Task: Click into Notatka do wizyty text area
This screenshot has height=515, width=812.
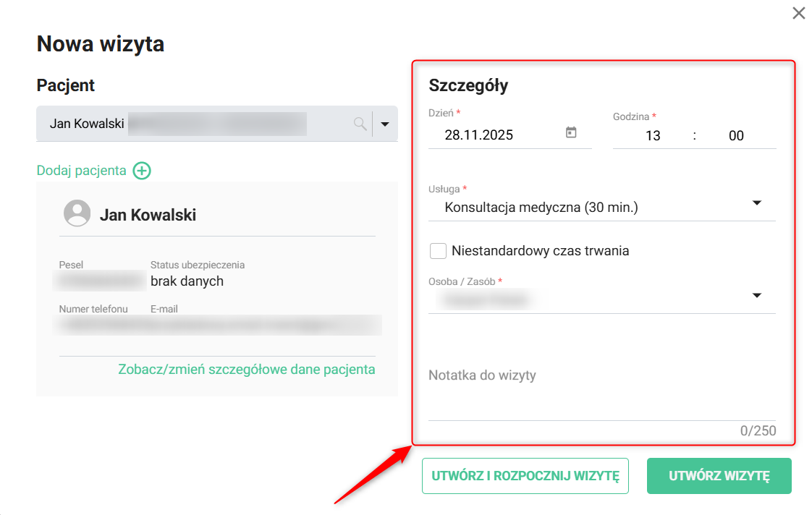Action: click(601, 391)
